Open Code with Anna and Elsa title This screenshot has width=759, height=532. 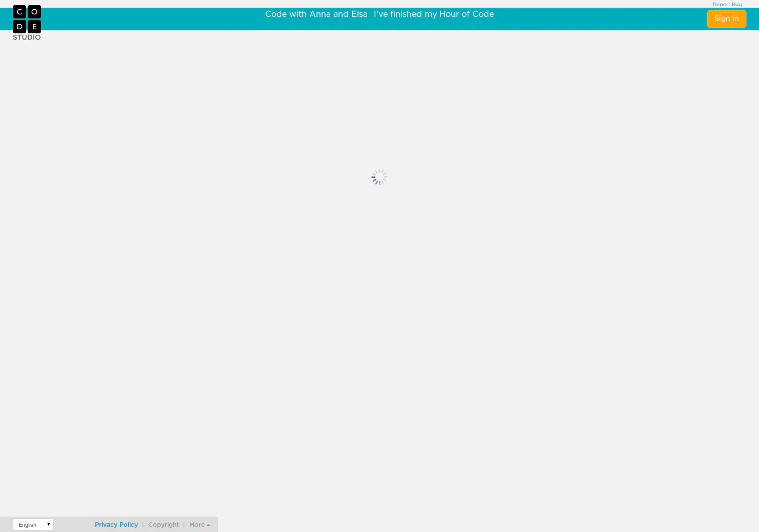point(316,14)
